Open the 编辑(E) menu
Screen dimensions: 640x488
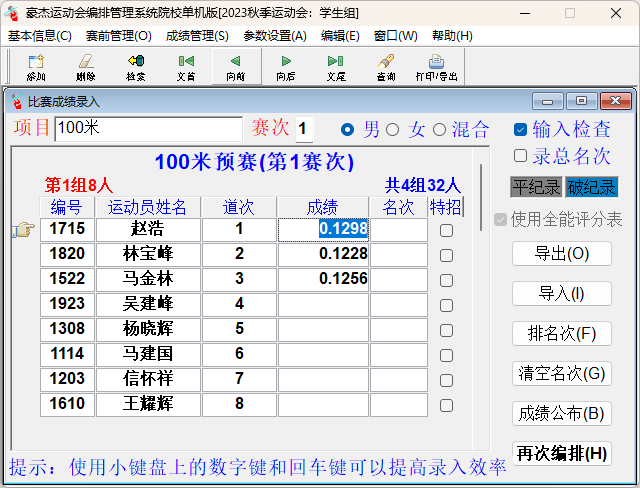coord(340,36)
